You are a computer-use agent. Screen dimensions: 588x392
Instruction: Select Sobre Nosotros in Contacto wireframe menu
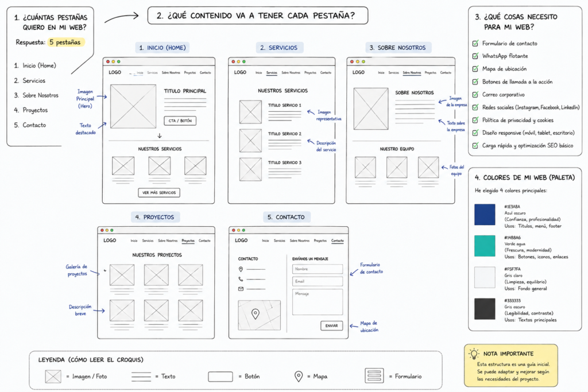pyautogui.click(x=300, y=240)
